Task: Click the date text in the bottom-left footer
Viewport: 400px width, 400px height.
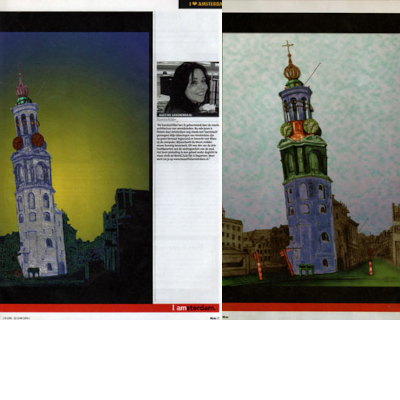Action: point(16,318)
